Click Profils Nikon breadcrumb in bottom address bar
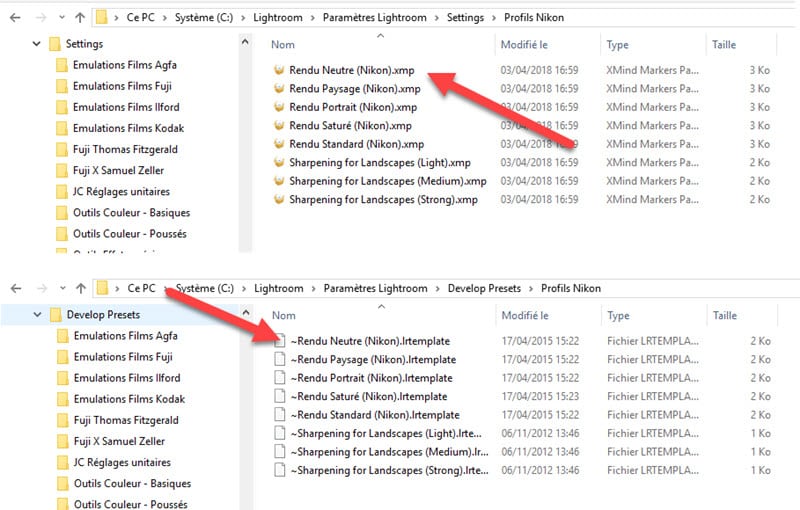Screen dimensions: 800x510 click(x=571, y=288)
